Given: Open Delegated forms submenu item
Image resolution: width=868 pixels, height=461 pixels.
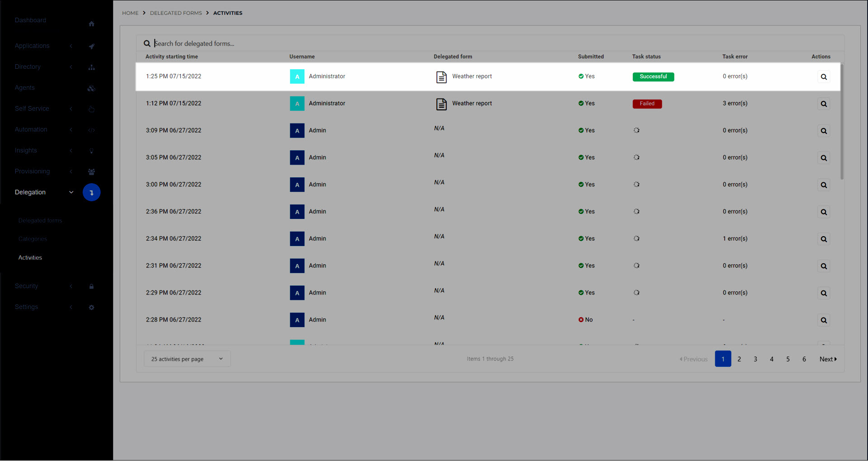Looking at the screenshot, I should point(40,221).
